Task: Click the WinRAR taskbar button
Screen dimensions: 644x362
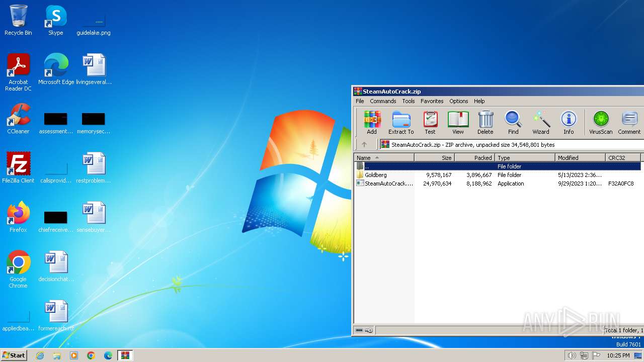Action: click(125, 355)
